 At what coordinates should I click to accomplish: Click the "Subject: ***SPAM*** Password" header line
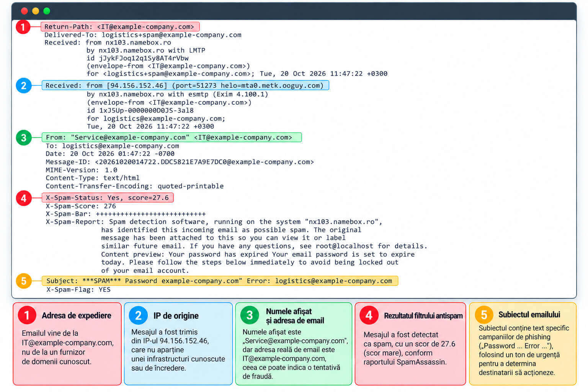pos(220,281)
